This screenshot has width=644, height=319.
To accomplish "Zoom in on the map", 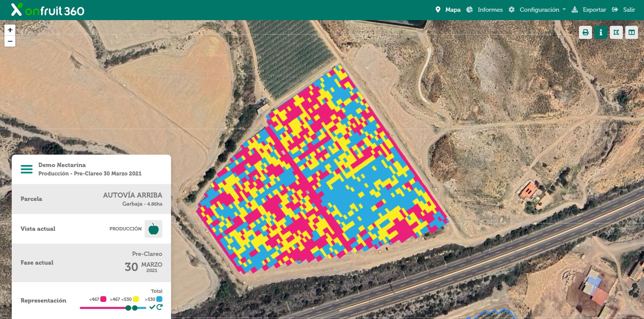I will (x=10, y=30).
